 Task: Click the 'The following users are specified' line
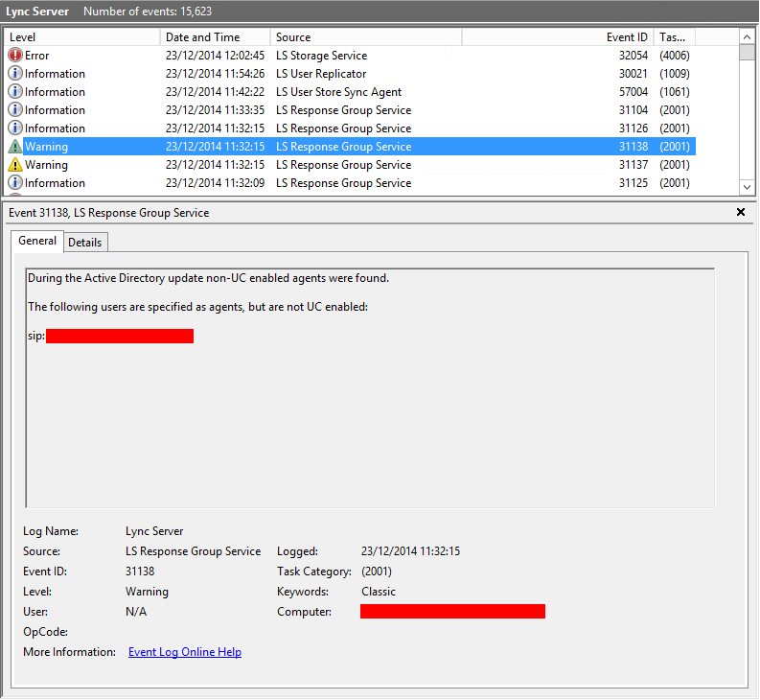tap(197, 307)
